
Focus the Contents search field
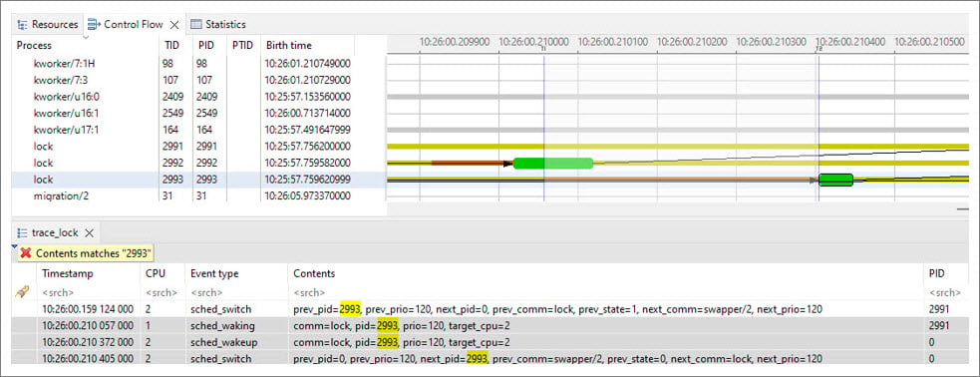[x=605, y=292]
